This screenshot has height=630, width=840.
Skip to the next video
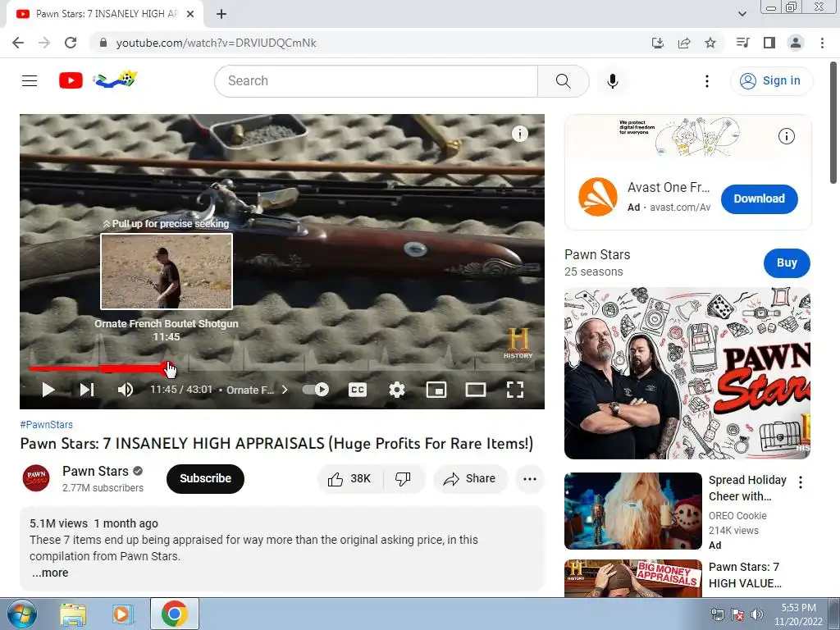click(87, 390)
